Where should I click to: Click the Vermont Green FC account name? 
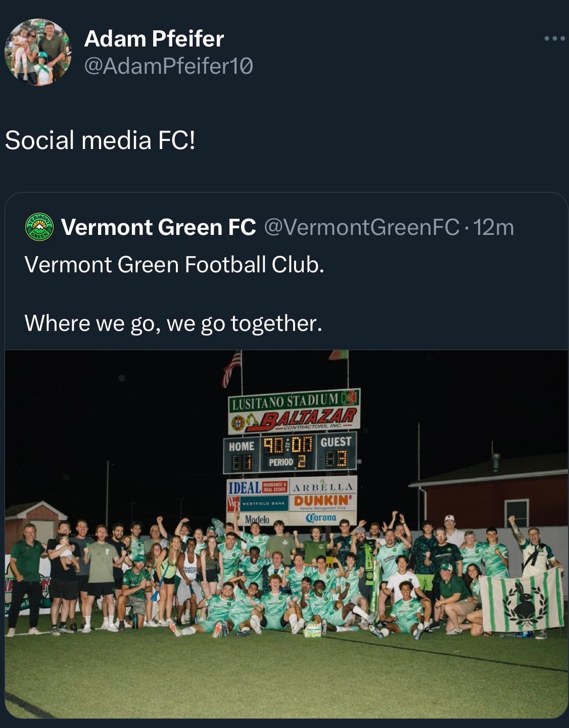(x=158, y=227)
